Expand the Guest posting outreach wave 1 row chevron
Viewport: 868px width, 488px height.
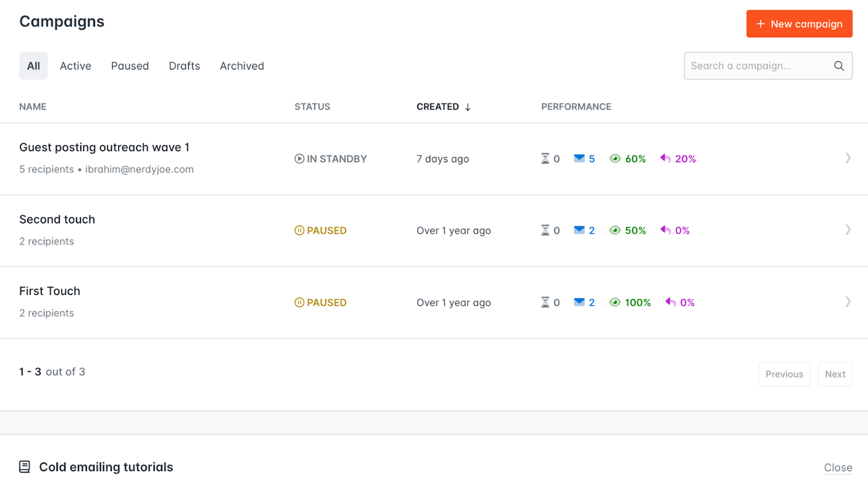848,158
